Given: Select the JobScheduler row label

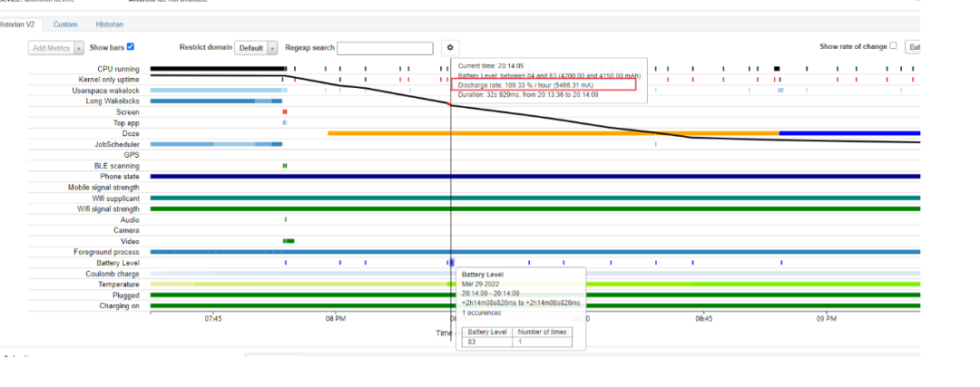Looking at the screenshot, I should click(117, 144).
